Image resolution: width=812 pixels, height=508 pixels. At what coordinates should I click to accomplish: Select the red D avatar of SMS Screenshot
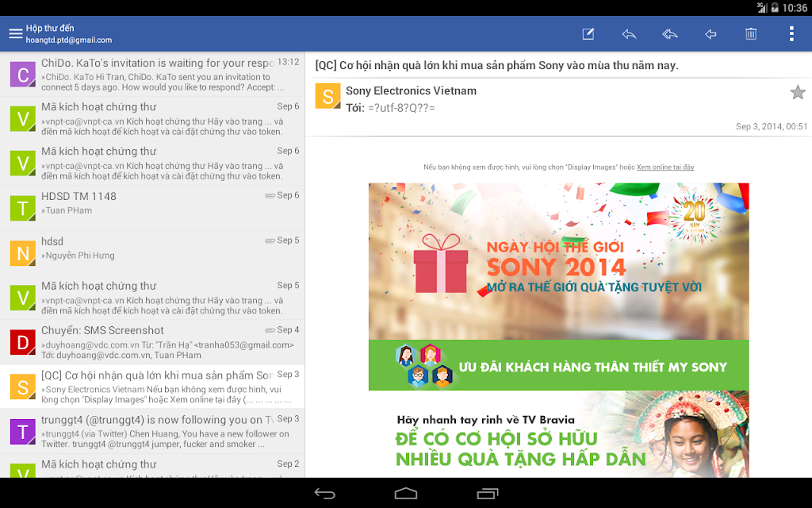[x=23, y=342]
